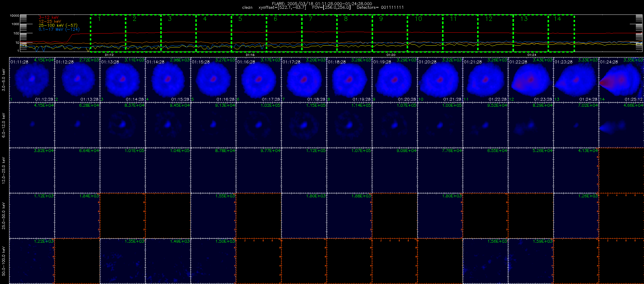Select interval 7 in the light curve

319,33
